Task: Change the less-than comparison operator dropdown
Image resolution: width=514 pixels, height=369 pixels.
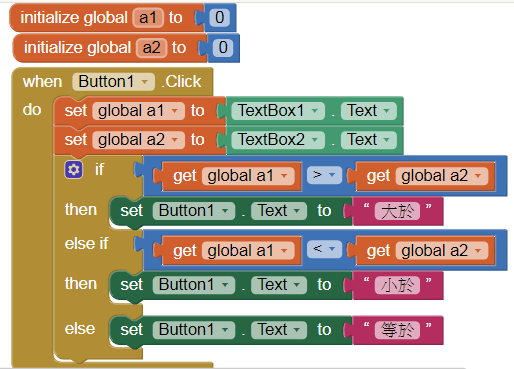Action: coord(324,249)
